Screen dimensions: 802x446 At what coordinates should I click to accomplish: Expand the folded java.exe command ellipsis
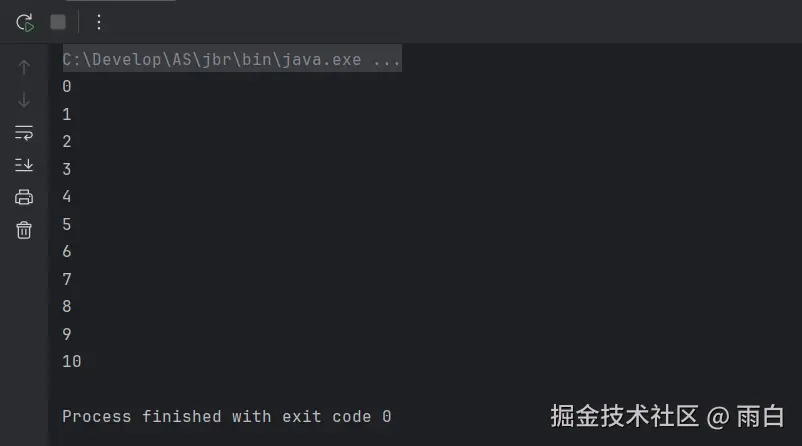[386, 60]
